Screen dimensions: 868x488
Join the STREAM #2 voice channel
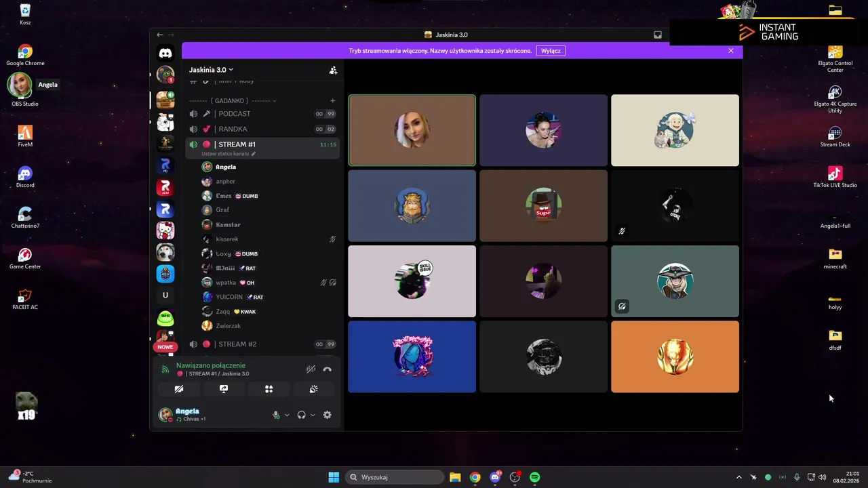[262, 344]
